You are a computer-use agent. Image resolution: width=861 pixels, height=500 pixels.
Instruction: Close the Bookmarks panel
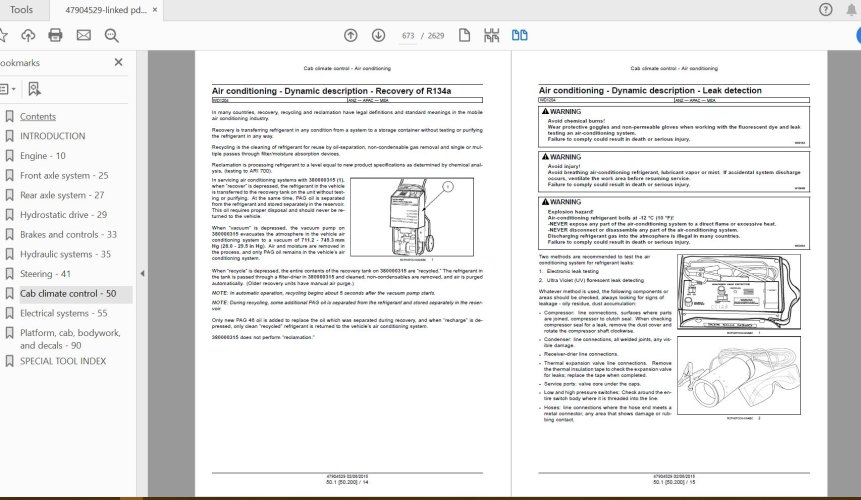click(119, 63)
